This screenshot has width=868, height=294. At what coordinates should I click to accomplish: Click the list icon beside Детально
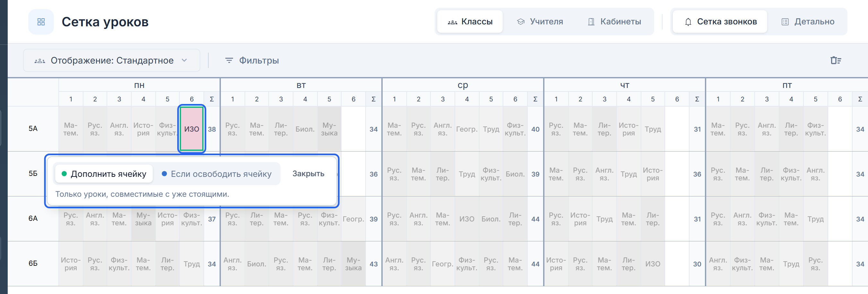click(785, 22)
